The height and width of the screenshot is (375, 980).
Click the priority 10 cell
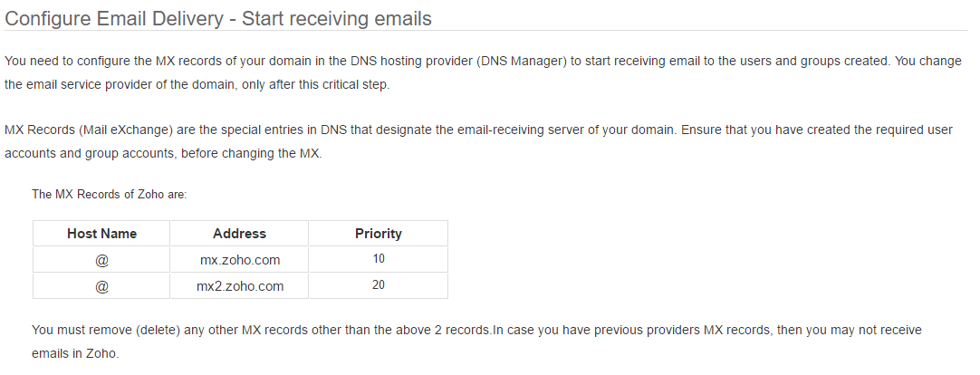tap(378, 259)
